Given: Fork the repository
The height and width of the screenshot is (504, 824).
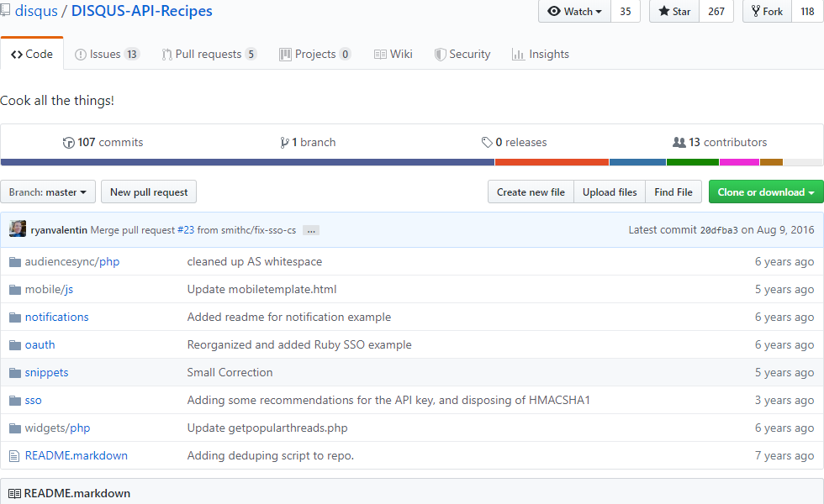Looking at the screenshot, I should pos(767,11).
